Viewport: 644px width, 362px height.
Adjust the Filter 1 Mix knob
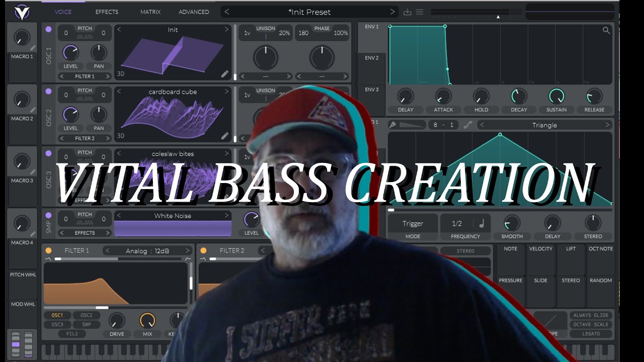147,320
